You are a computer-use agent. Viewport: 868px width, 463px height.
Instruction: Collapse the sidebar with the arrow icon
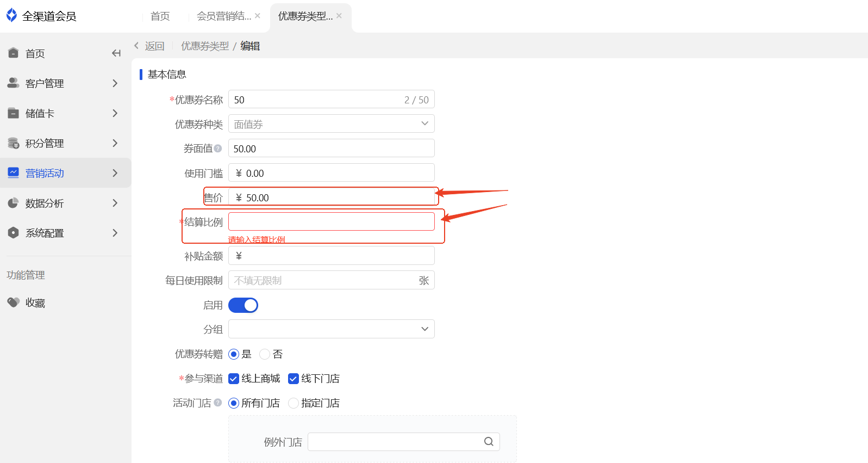(116, 53)
